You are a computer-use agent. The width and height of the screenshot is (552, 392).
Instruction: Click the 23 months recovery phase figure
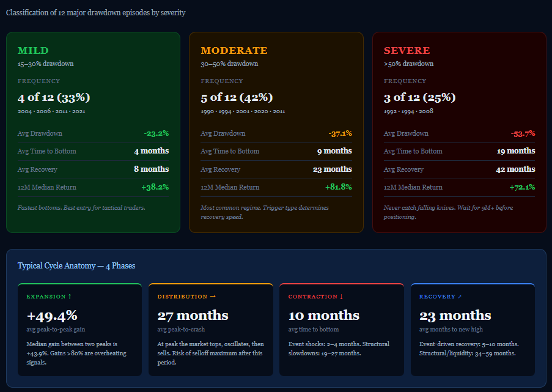coord(455,316)
